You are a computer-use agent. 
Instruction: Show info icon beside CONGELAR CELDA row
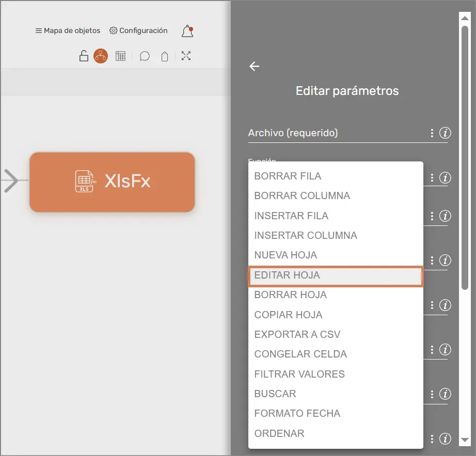pos(445,350)
